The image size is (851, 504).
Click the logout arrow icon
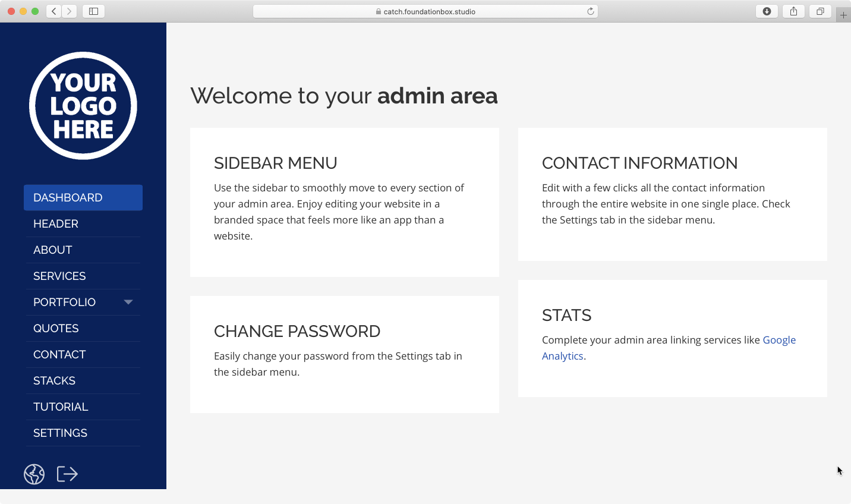point(67,474)
